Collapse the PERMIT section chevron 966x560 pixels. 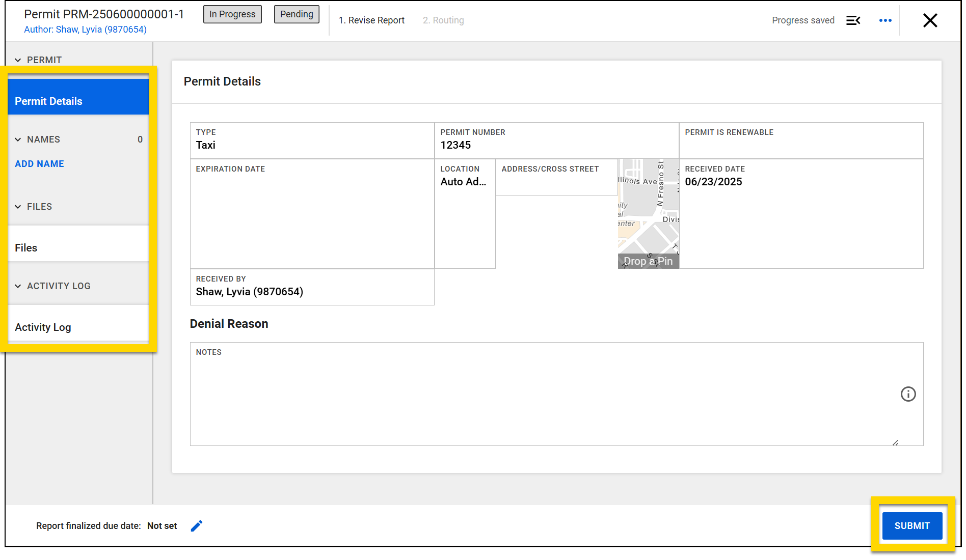[18, 60]
